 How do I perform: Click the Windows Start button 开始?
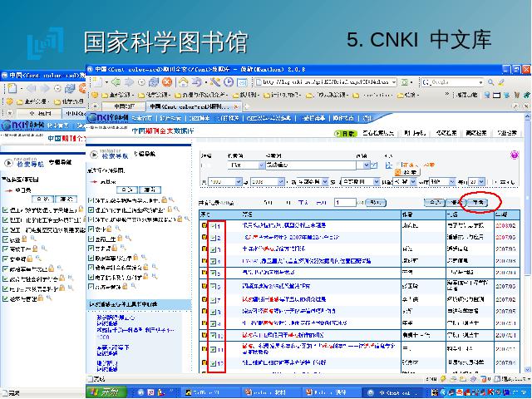(106, 392)
